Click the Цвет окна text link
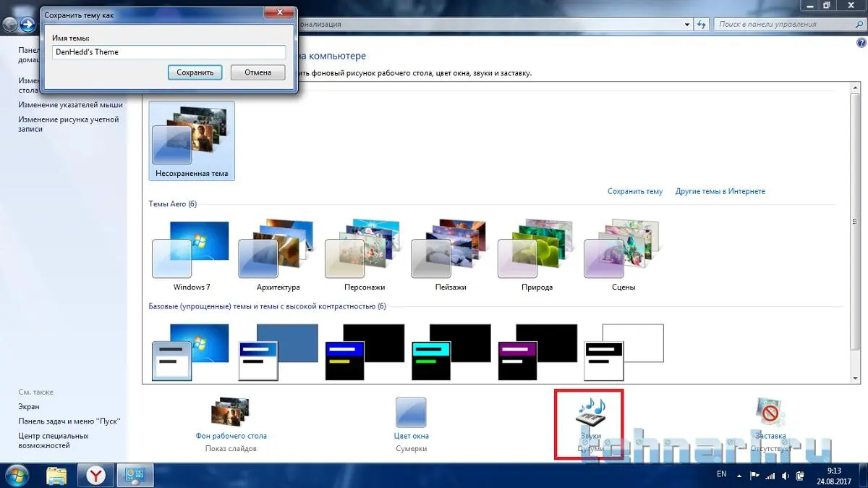868x488 pixels. pyautogui.click(x=411, y=436)
